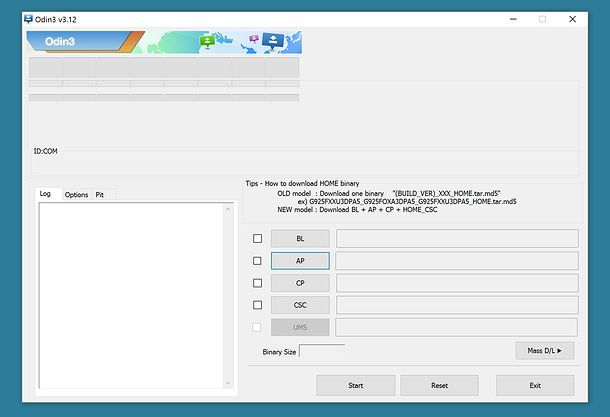Browse for AP firmware file

click(x=299, y=261)
